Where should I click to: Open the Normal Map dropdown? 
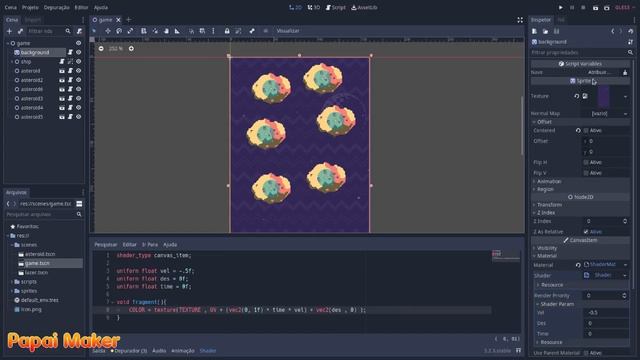tap(607, 113)
